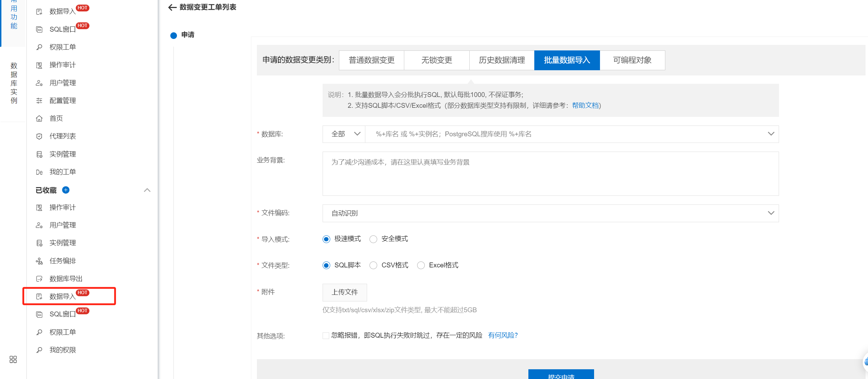
Task: Click the 数据变更工单列表 back link
Action: (x=208, y=7)
